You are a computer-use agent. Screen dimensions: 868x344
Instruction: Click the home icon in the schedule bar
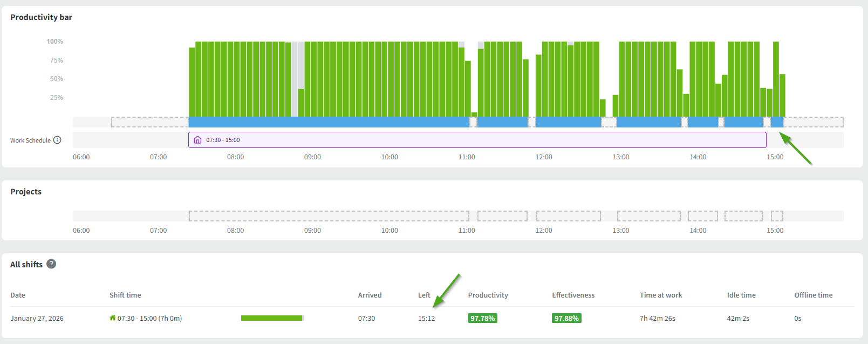197,140
